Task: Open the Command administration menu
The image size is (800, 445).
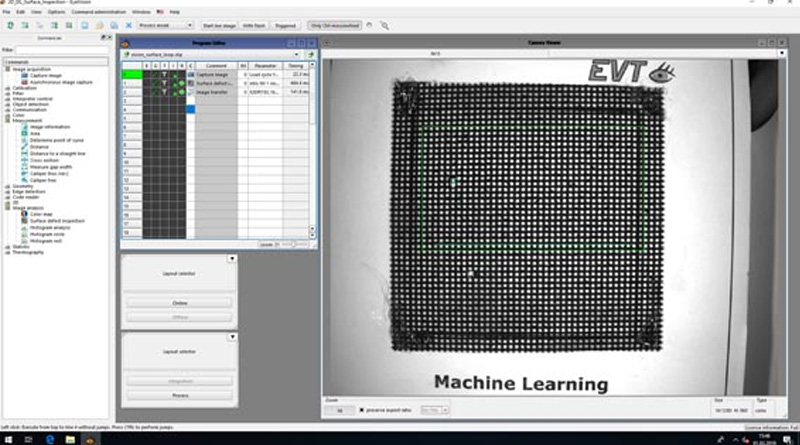Action: [x=99, y=11]
